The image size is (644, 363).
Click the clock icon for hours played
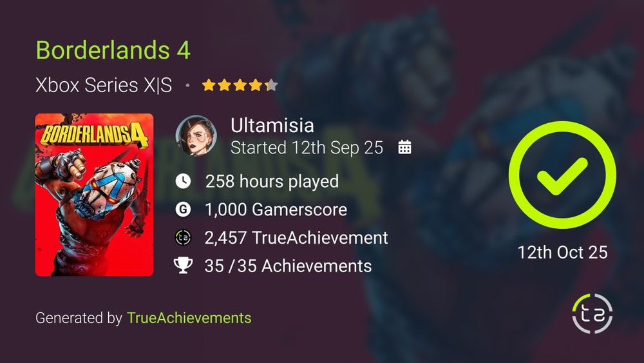183,181
